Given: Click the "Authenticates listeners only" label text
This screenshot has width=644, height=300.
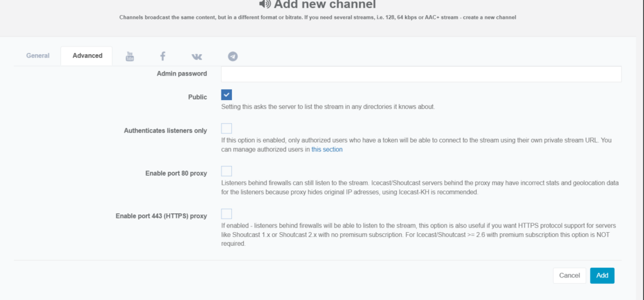Looking at the screenshot, I should tap(165, 131).
